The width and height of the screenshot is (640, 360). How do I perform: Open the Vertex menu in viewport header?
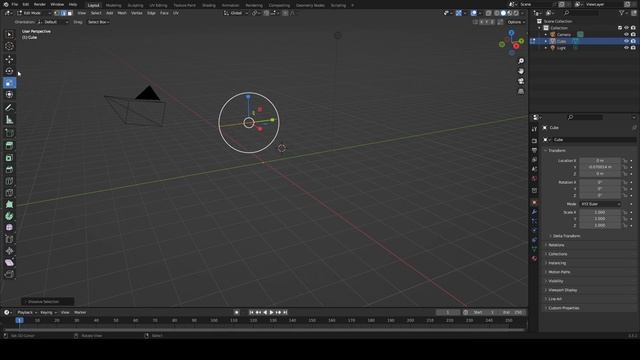[136, 13]
